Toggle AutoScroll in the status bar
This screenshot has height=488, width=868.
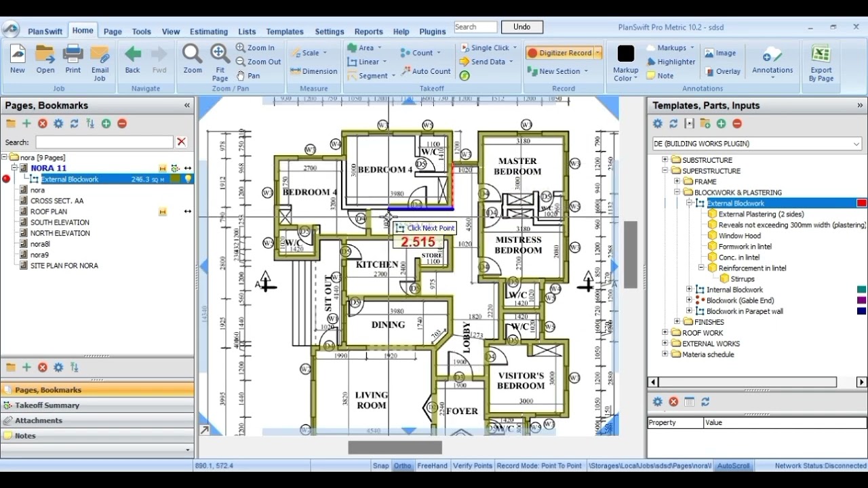(734, 466)
